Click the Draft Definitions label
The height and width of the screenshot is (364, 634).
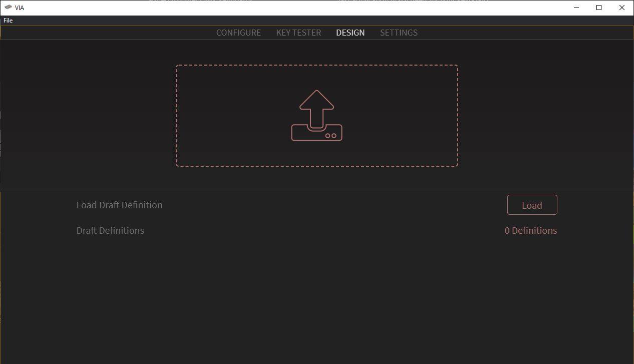click(110, 230)
